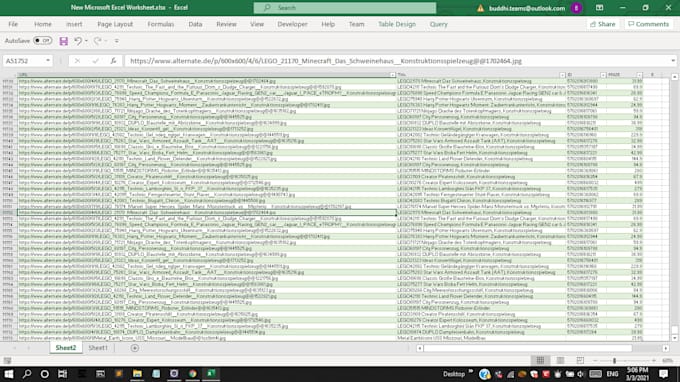Open the Table Design ribbon tab
This screenshot has height=382, width=680.
[397, 24]
